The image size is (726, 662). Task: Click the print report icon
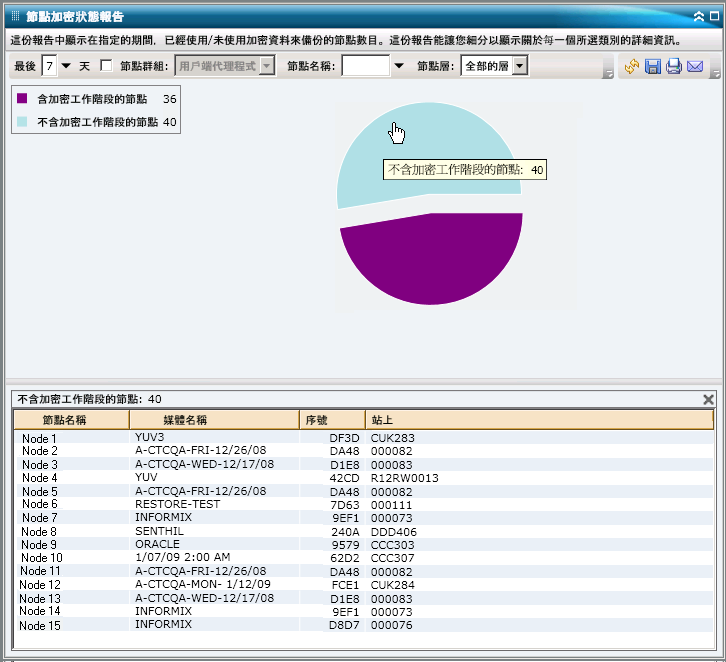[674, 67]
